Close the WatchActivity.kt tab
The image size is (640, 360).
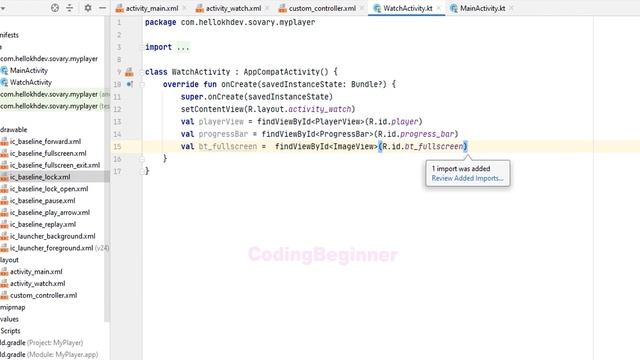438,8
